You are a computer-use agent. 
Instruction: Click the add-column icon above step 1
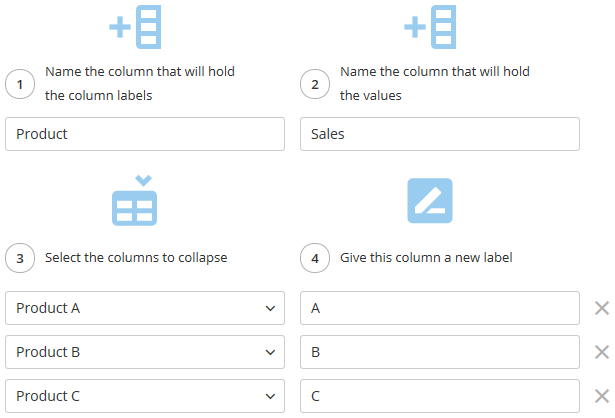135,27
